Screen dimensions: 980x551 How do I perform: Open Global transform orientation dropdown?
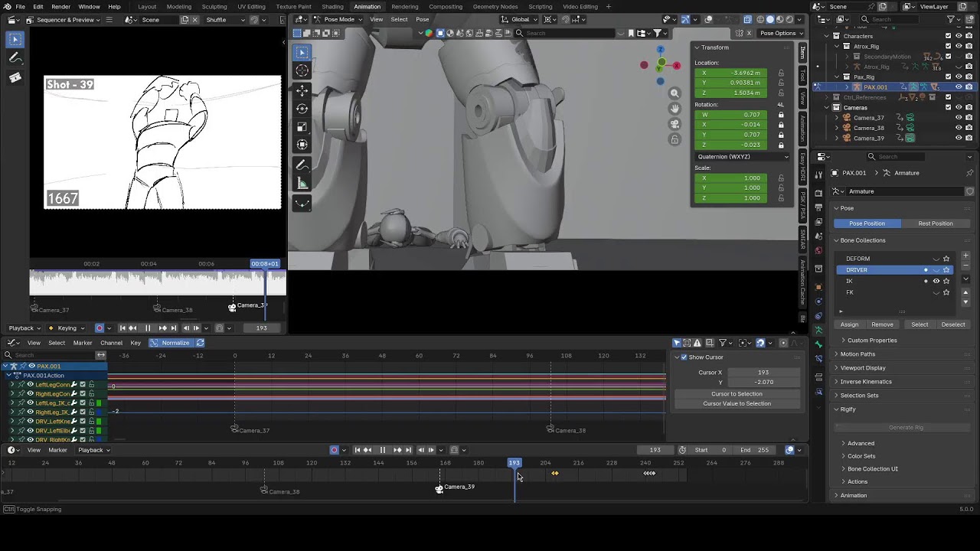click(x=520, y=19)
